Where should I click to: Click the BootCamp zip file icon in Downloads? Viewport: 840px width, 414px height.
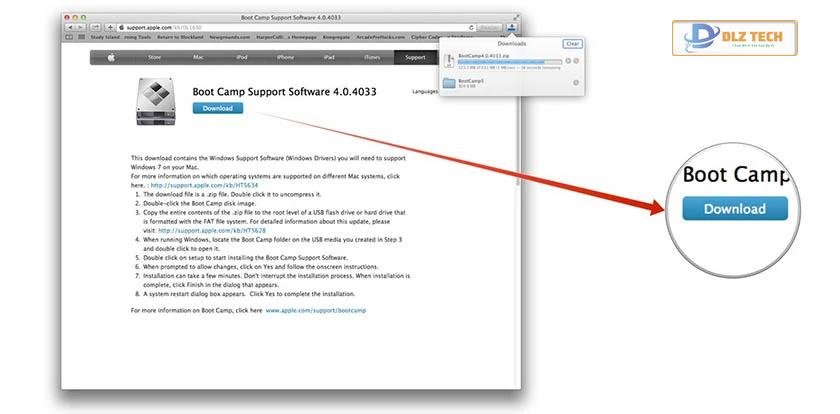pyautogui.click(x=449, y=60)
